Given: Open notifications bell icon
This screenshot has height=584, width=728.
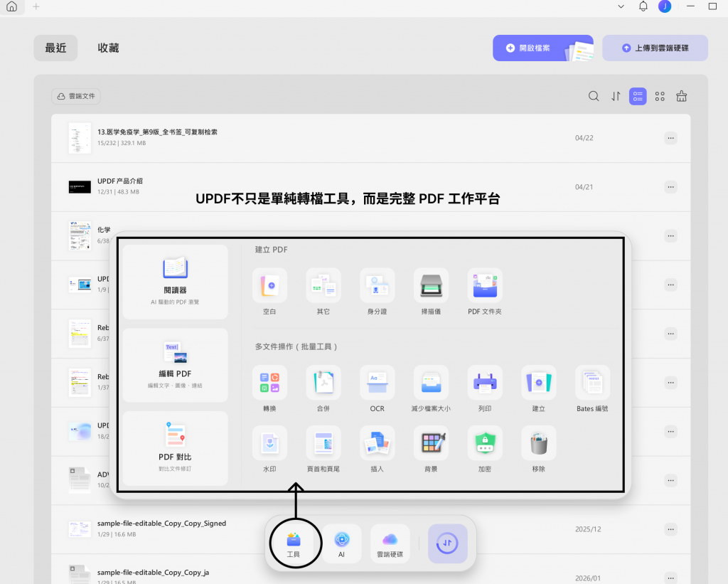Looking at the screenshot, I should pos(643,6).
